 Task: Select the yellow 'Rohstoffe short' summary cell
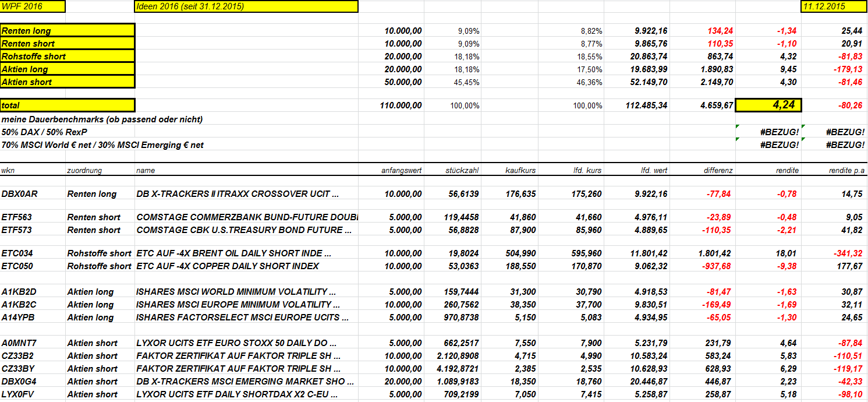68,57
